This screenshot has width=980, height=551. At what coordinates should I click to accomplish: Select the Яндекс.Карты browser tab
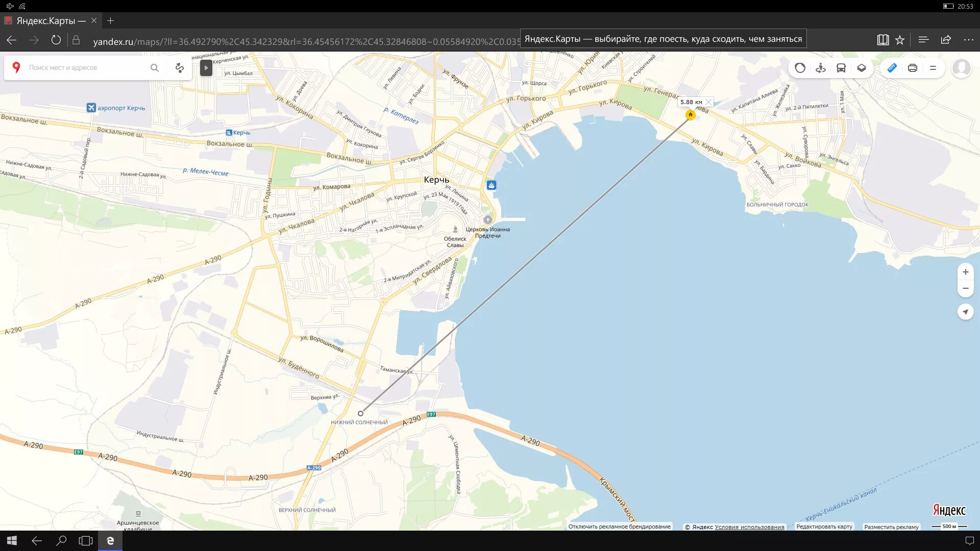coord(50,20)
